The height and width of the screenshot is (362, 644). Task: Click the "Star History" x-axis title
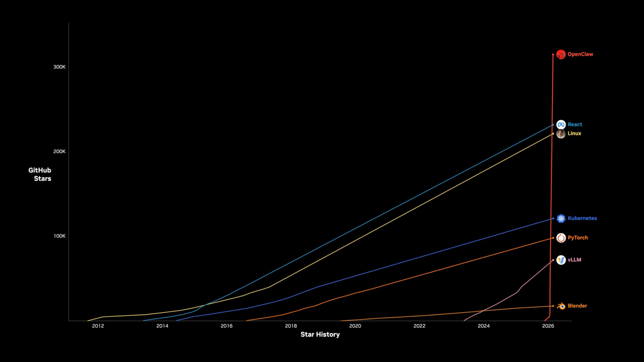pyautogui.click(x=320, y=334)
